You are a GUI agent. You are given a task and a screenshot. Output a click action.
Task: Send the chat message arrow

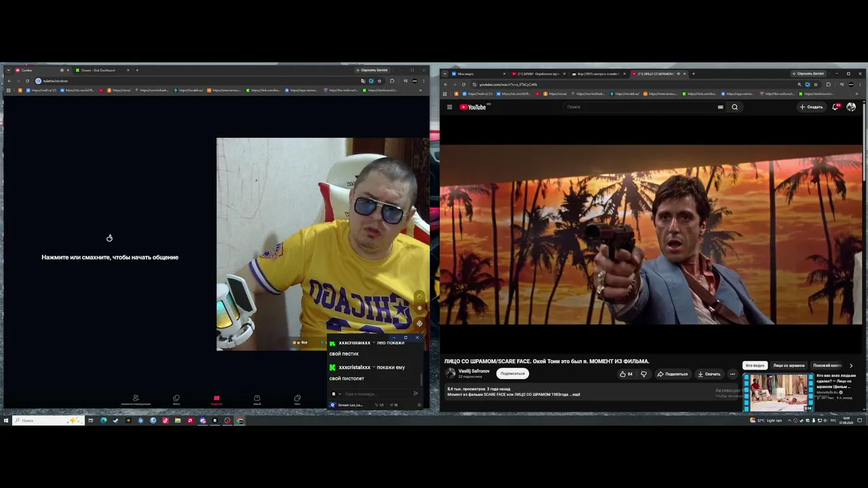pyautogui.click(x=416, y=394)
